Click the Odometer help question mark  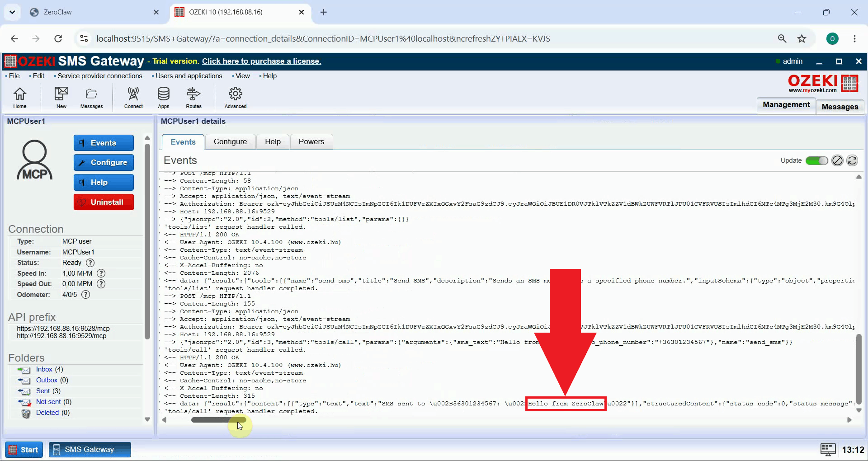point(86,295)
